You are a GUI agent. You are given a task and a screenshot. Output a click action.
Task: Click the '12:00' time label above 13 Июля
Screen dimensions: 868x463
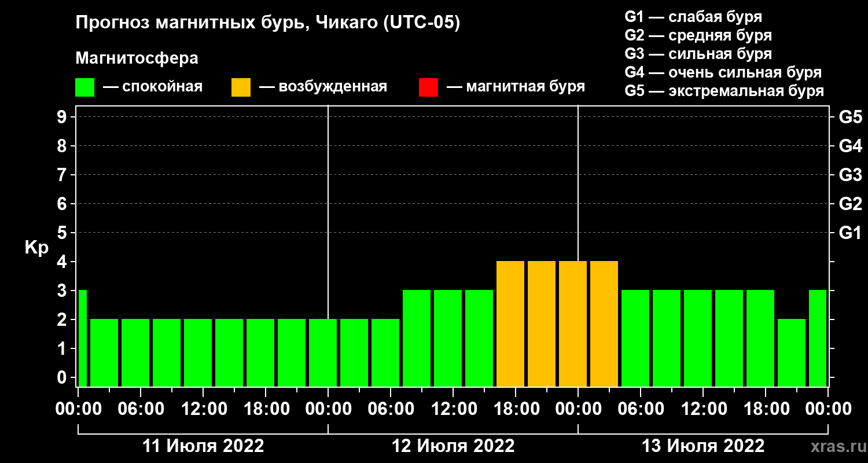703,409
